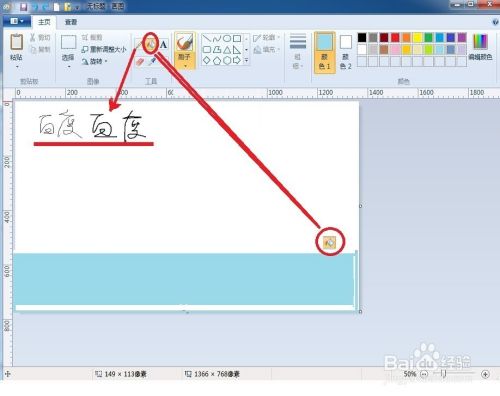Select the Fill with color bucket tool

point(151,44)
